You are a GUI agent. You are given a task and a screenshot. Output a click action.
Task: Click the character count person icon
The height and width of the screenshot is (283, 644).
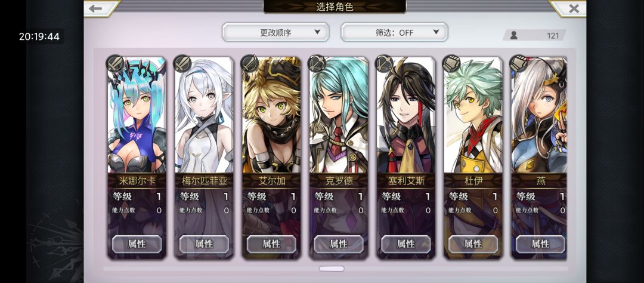514,35
